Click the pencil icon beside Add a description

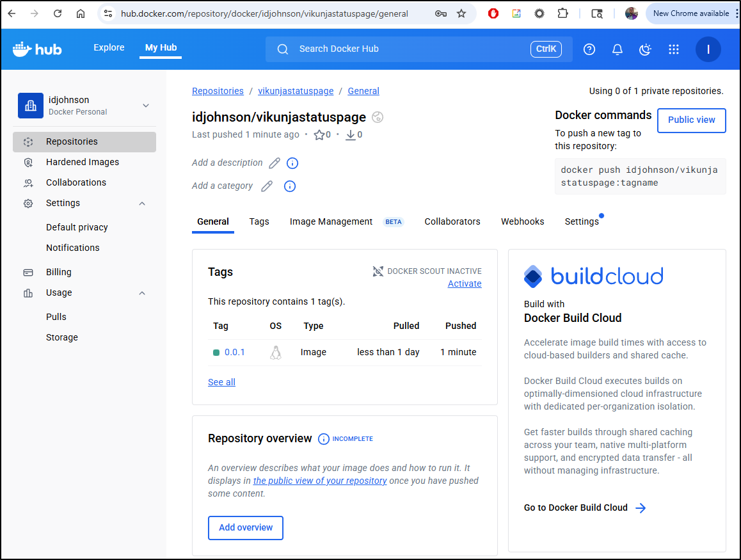(275, 163)
